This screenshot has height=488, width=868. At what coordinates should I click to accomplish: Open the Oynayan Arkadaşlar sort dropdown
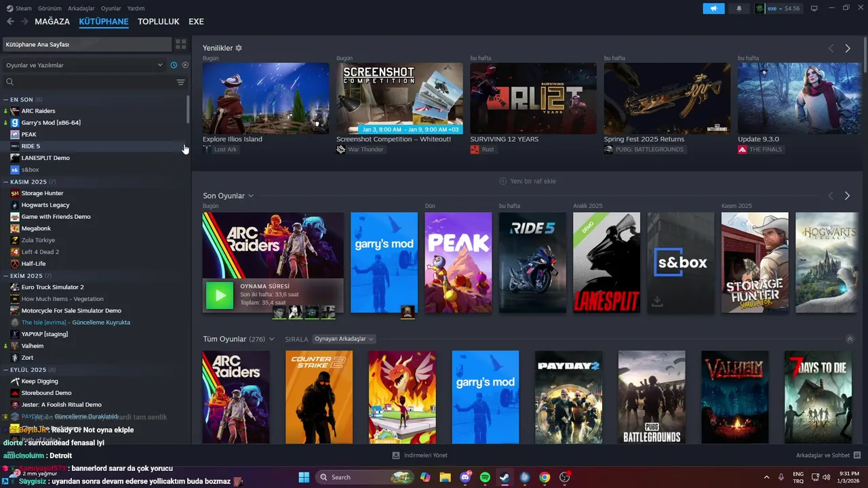pos(344,339)
